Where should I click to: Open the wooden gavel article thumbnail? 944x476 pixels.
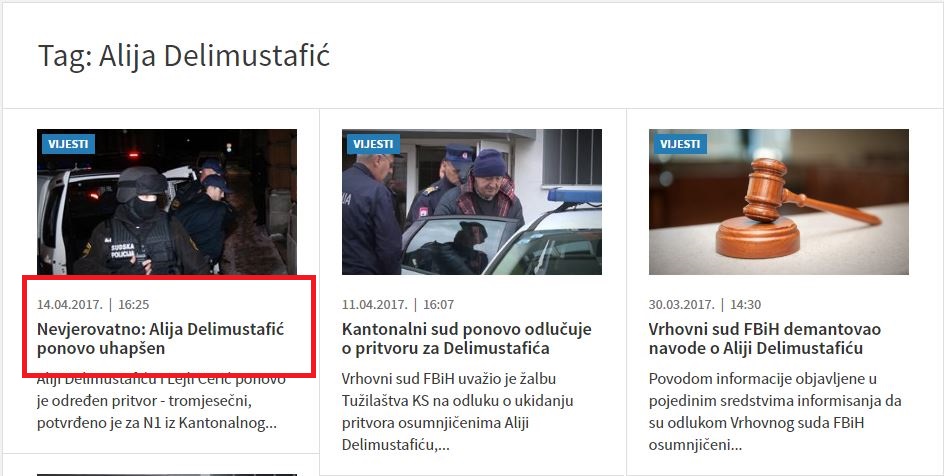point(778,202)
